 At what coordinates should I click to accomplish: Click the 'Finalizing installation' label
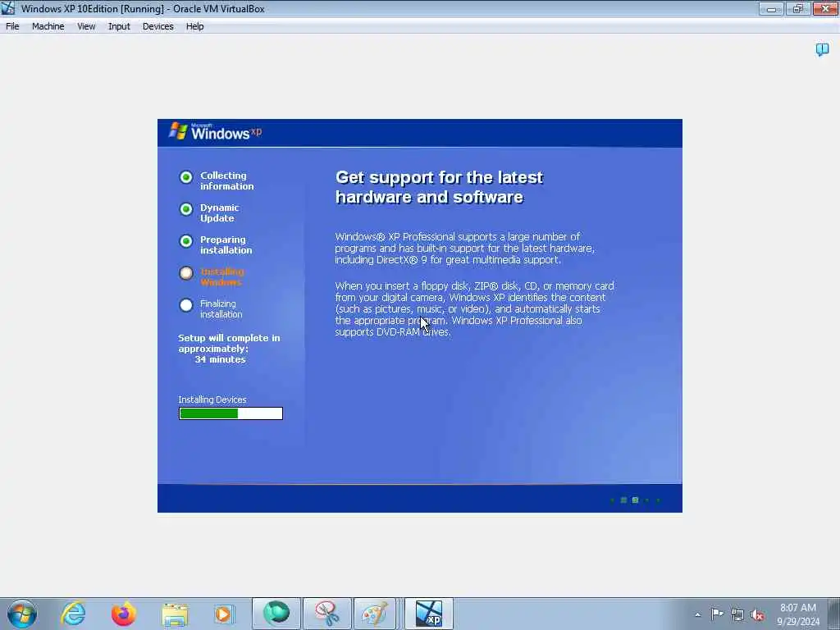click(x=221, y=309)
